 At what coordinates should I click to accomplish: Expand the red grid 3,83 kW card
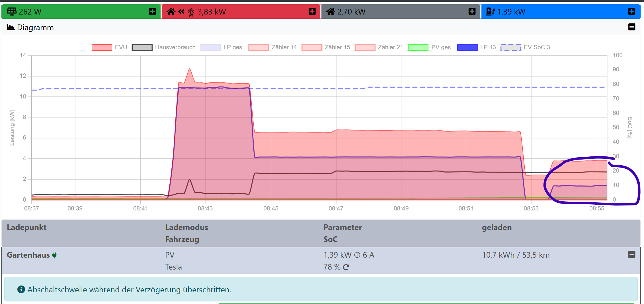(x=312, y=11)
